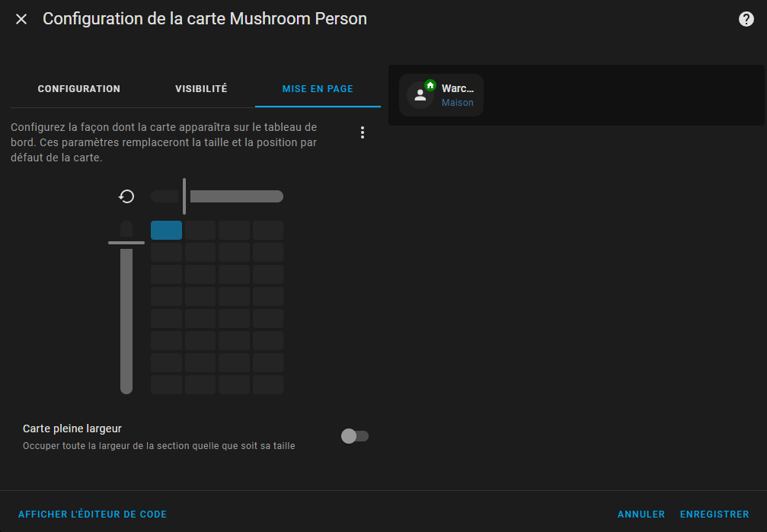
Task: Switch to the Configuration tab
Action: 78,89
